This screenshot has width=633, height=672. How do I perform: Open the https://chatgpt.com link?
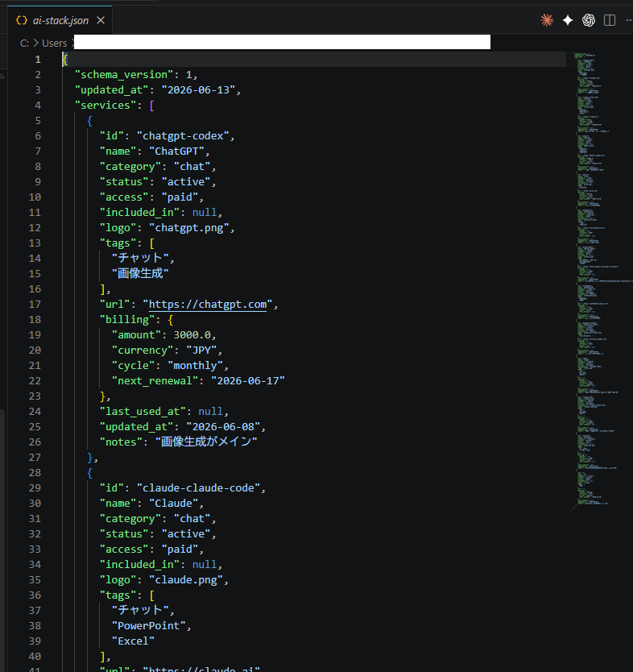click(207, 305)
